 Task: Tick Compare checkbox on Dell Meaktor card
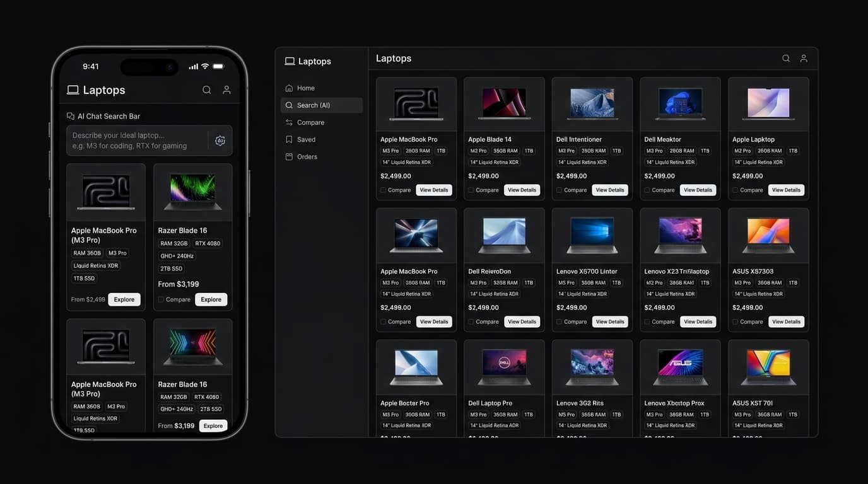tap(647, 190)
